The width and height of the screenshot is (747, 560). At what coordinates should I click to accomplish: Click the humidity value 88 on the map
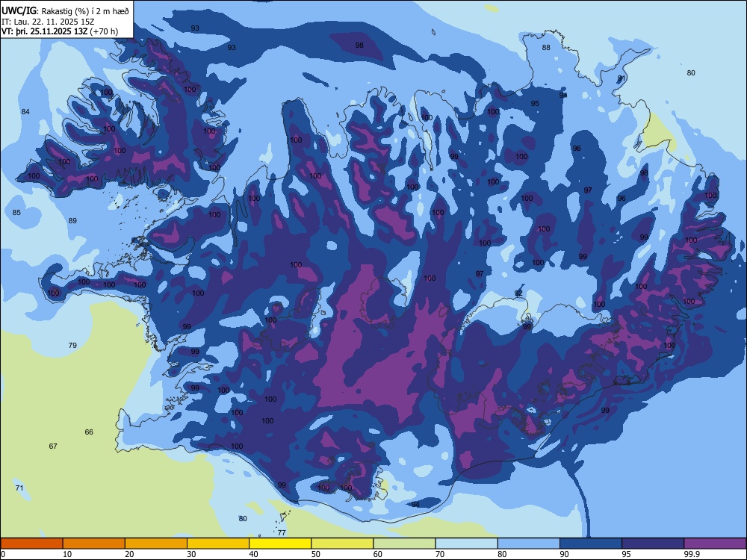[x=546, y=47]
